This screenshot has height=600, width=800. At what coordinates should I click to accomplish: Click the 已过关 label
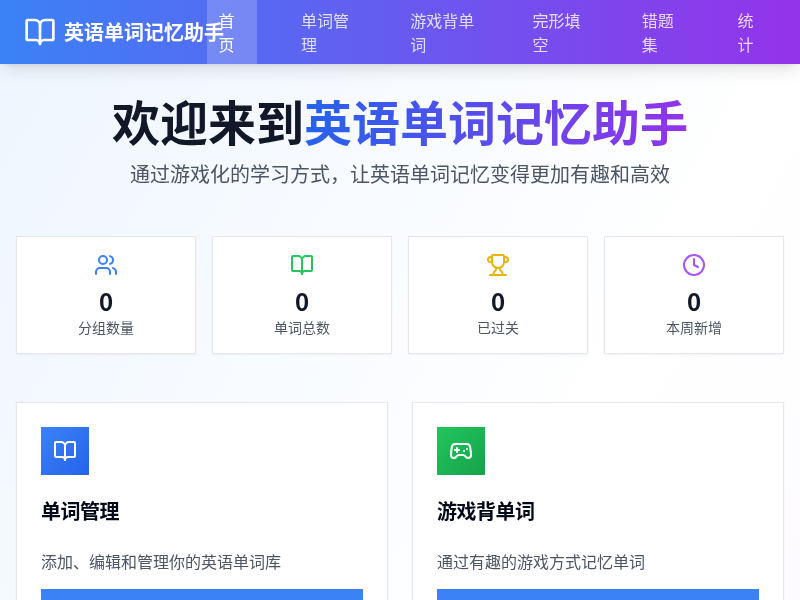498,328
